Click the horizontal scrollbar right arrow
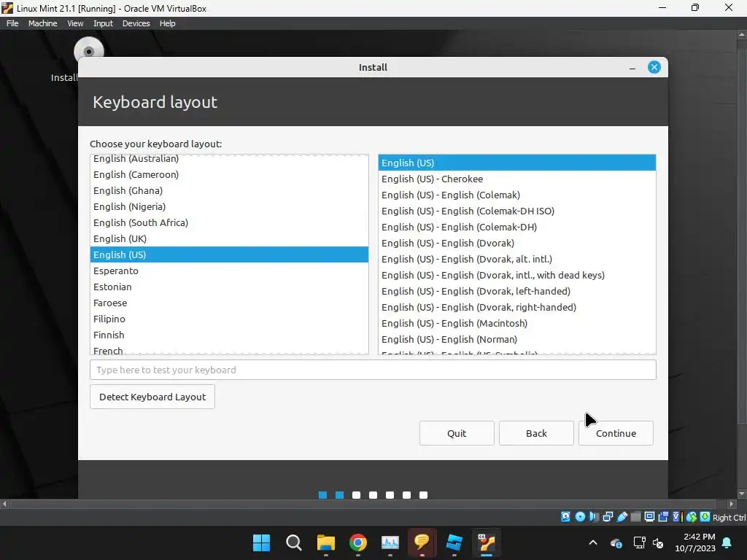 (732, 503)
